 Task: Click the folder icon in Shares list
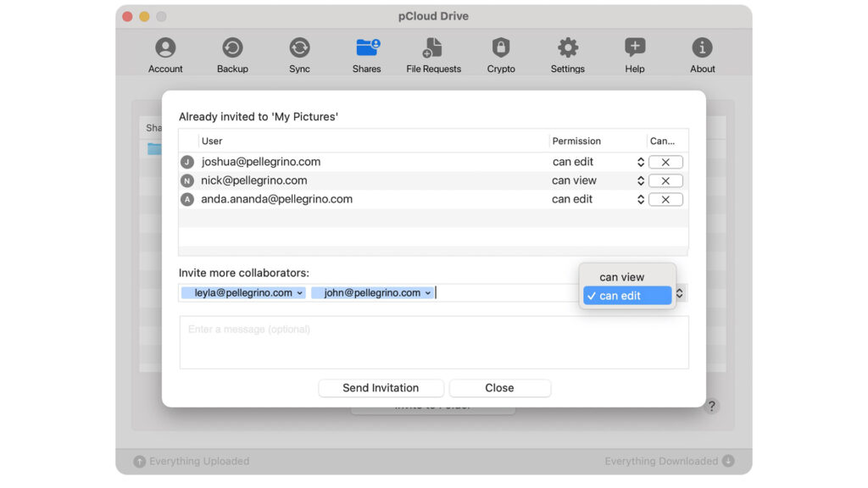coord(154,149)
